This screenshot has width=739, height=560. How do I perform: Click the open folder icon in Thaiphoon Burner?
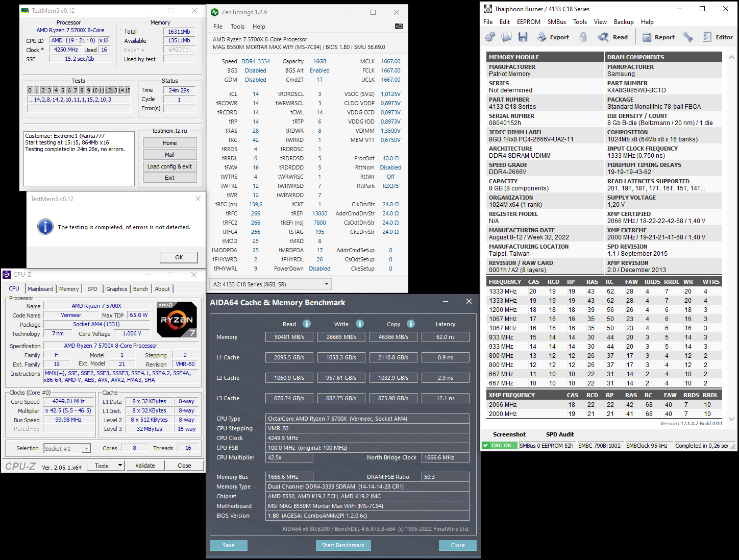[x=506, y=37]
